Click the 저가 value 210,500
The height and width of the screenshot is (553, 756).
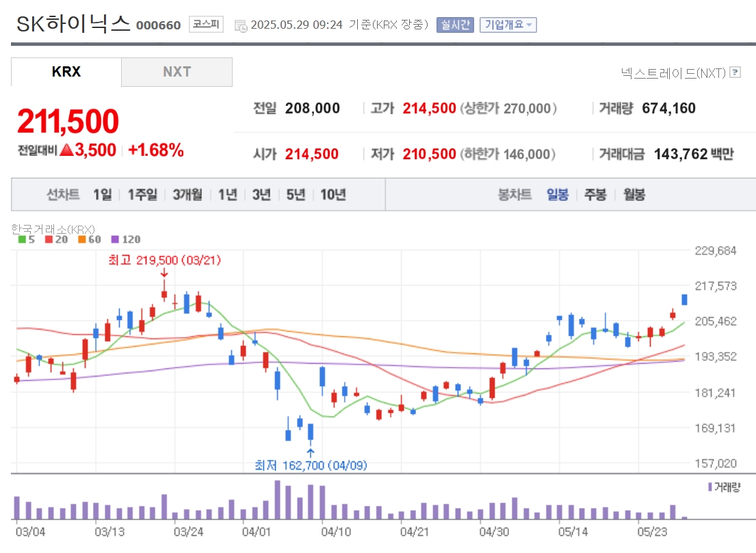(429, 154)
